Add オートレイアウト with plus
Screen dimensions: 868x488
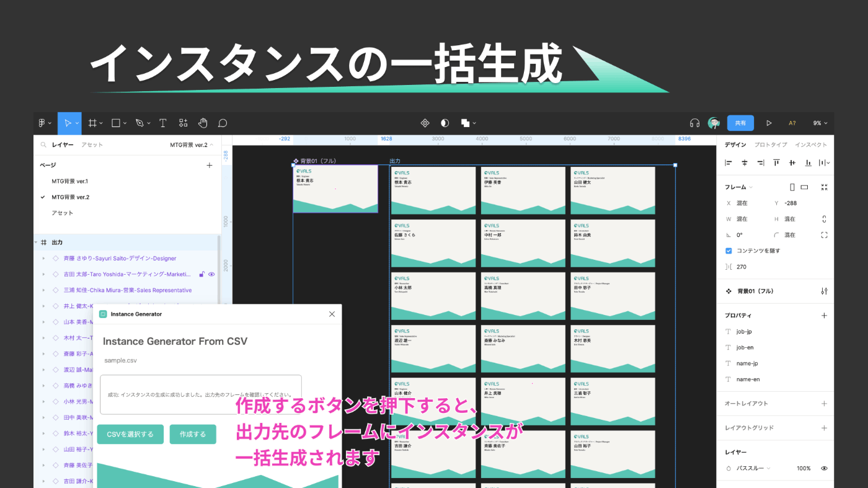coord(824,404)
